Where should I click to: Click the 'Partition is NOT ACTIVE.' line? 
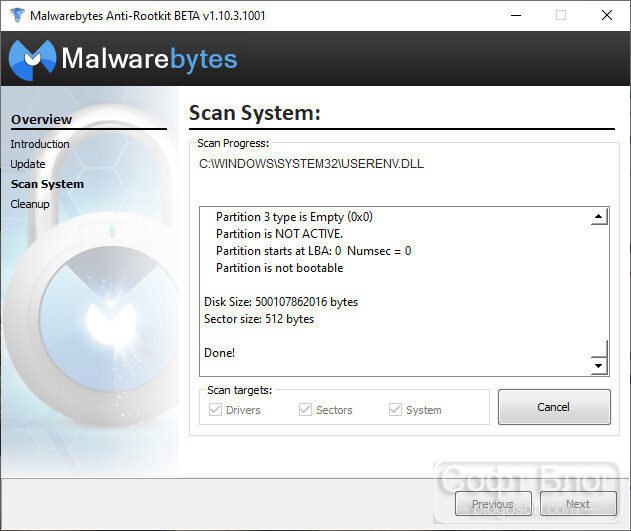click(279, 234)
